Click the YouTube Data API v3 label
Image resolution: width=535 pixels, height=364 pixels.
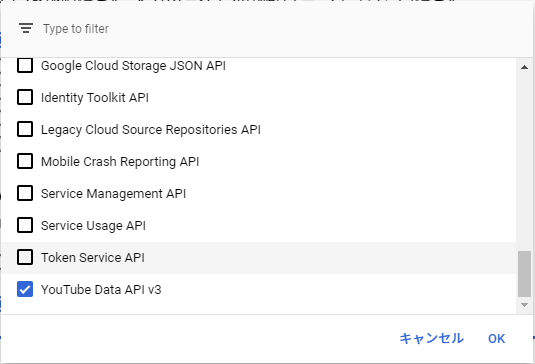(x=101, y=290)
